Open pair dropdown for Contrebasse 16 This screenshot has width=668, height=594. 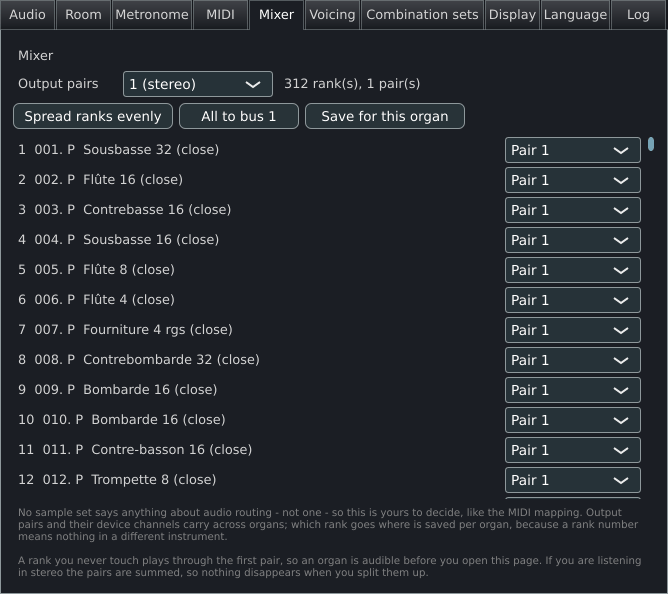click(x=573, y=210)
